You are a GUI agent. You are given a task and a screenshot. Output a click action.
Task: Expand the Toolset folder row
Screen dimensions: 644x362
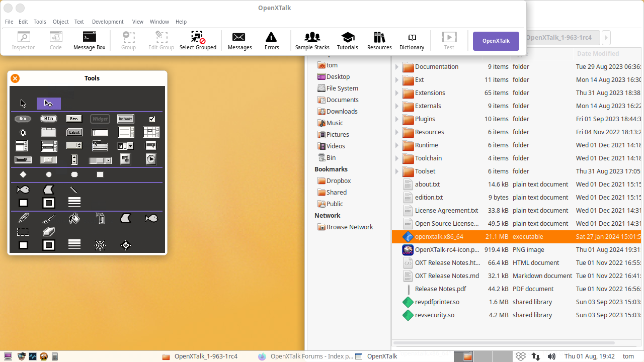coord(396,171)
